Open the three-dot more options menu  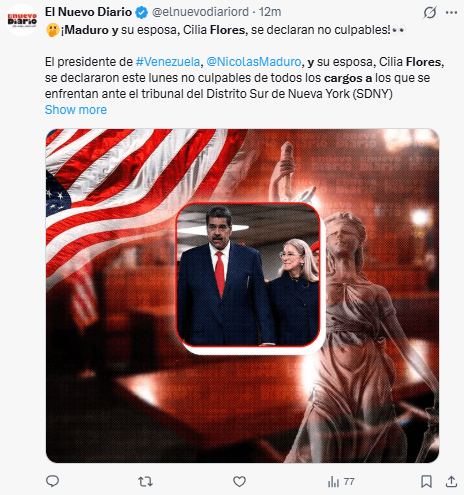(451, 13)
